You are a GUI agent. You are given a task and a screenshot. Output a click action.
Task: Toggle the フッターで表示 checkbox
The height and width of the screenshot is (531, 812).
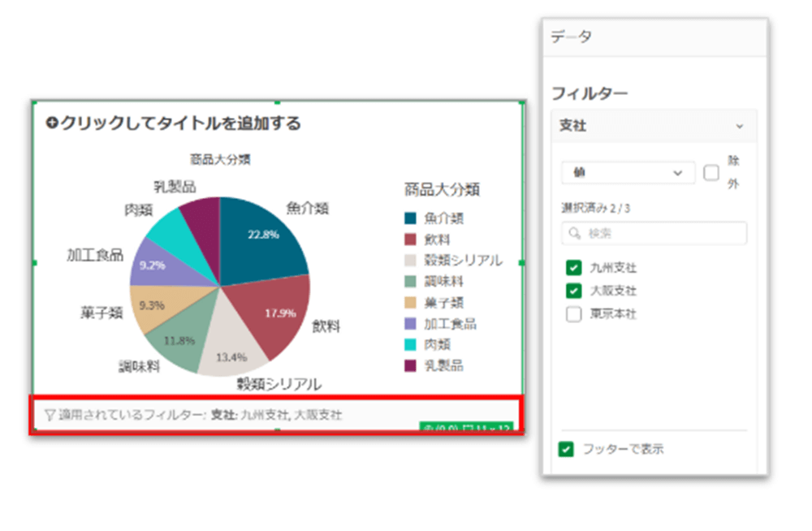click(567, 449)
